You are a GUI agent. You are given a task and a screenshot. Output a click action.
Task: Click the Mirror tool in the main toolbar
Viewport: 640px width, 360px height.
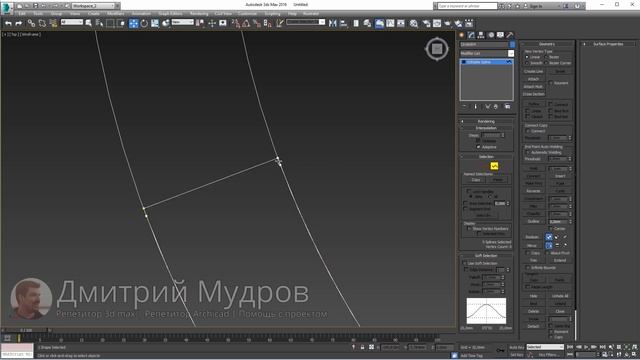(x=333, y=24)
